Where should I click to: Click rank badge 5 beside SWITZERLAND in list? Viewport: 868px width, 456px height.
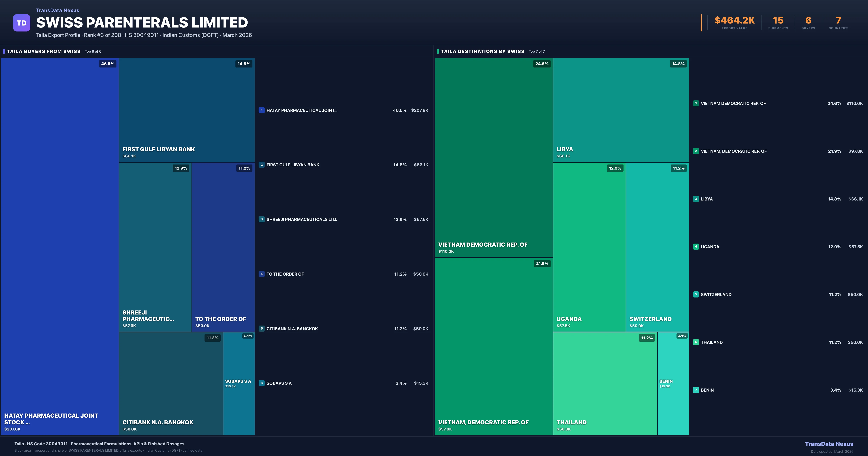(x=696, y=294)
